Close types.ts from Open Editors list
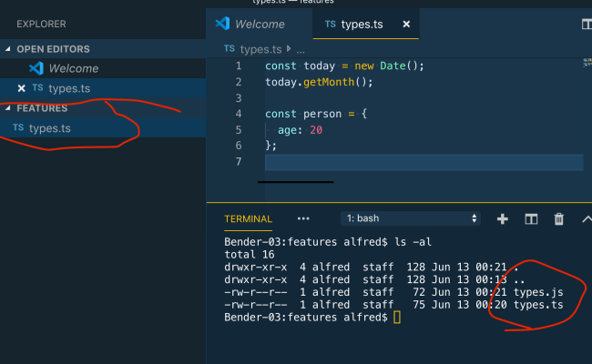 [22, 88]
